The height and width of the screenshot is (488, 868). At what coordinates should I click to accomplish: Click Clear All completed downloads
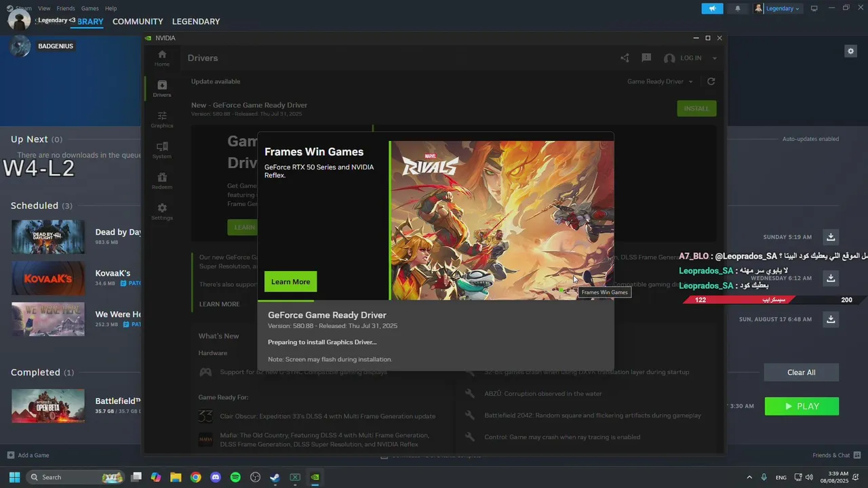coord(801,372)
